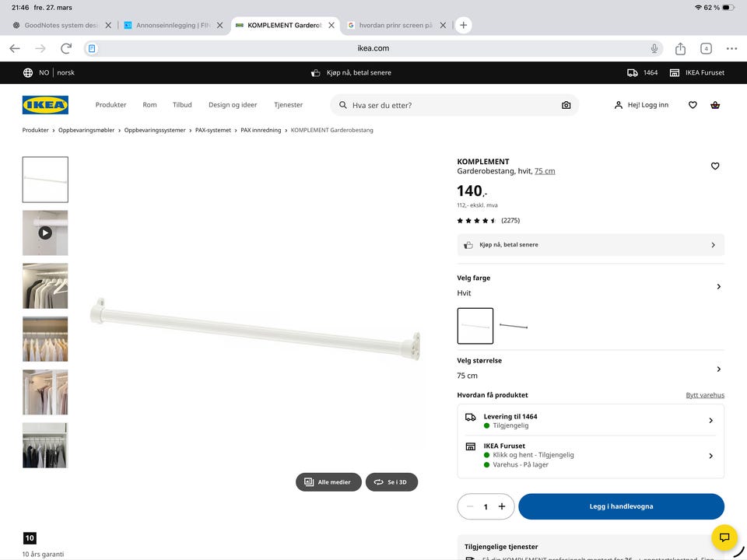Play the product video thumbnail
Screen dimensions: 747x560
click(45, 233)
